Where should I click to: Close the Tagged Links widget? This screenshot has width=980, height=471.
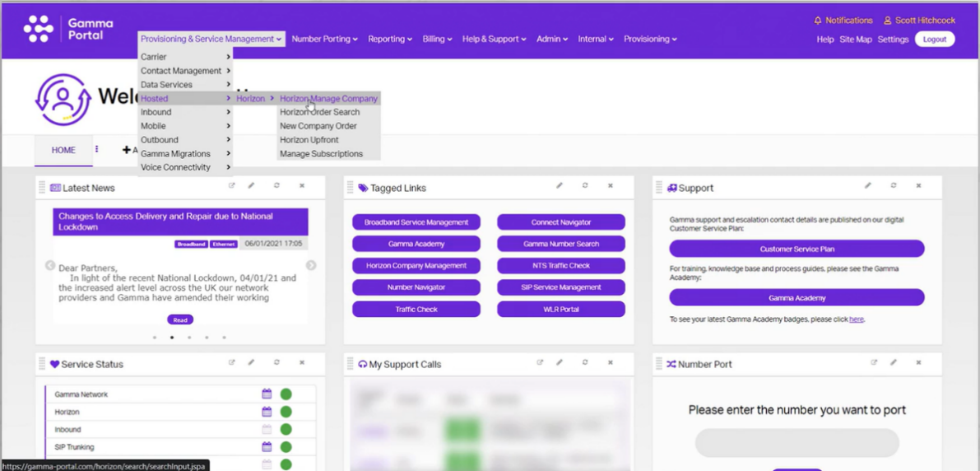[611, 186]
